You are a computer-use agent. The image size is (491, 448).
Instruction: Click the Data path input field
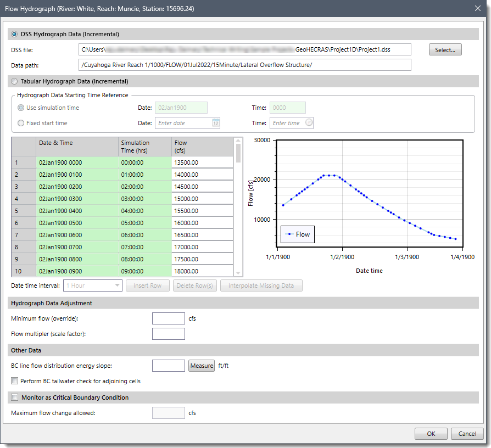click(244, 65)
